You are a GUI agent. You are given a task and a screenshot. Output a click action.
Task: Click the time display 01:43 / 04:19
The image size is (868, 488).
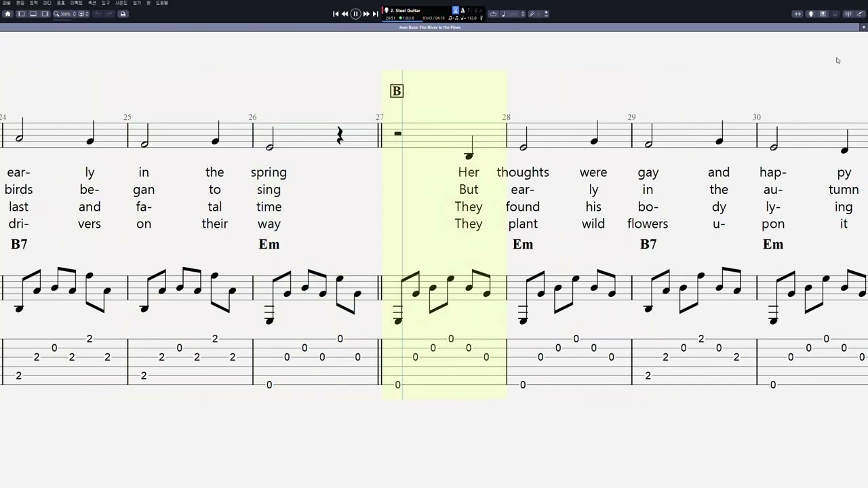coord(433,18)
